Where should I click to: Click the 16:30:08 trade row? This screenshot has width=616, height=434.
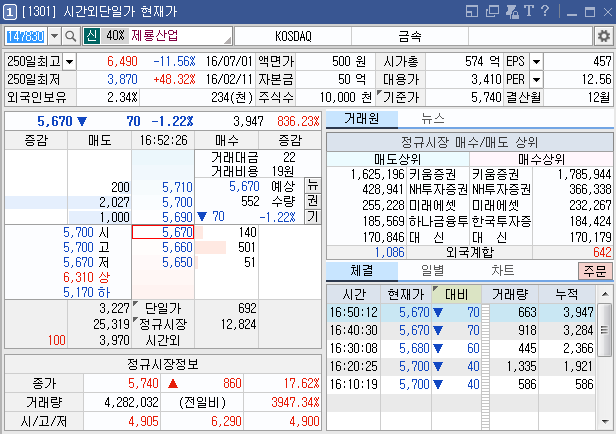tap(462, 348)
